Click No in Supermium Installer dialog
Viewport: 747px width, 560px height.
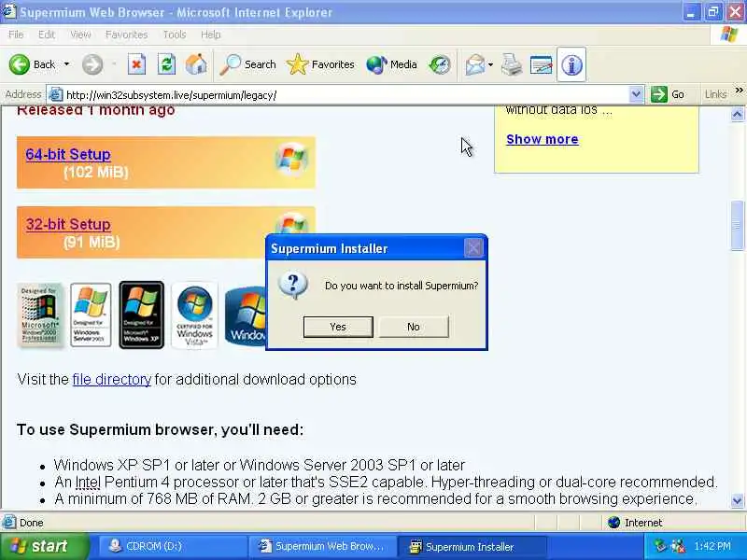pyautogui.click(x=414, y=327)
